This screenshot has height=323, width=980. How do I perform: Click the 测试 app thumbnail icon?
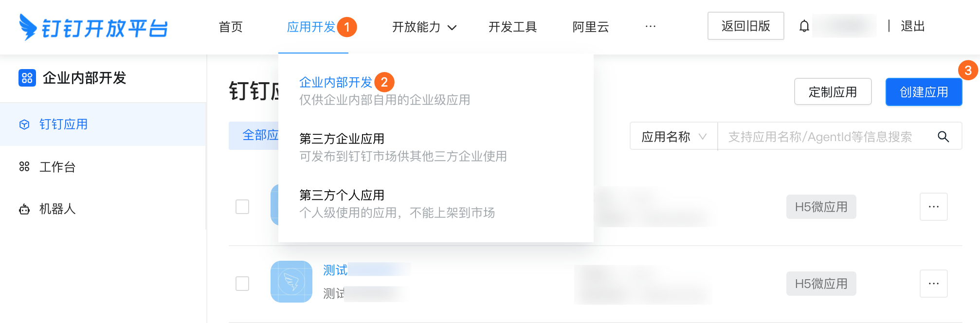tap(291, 282)
